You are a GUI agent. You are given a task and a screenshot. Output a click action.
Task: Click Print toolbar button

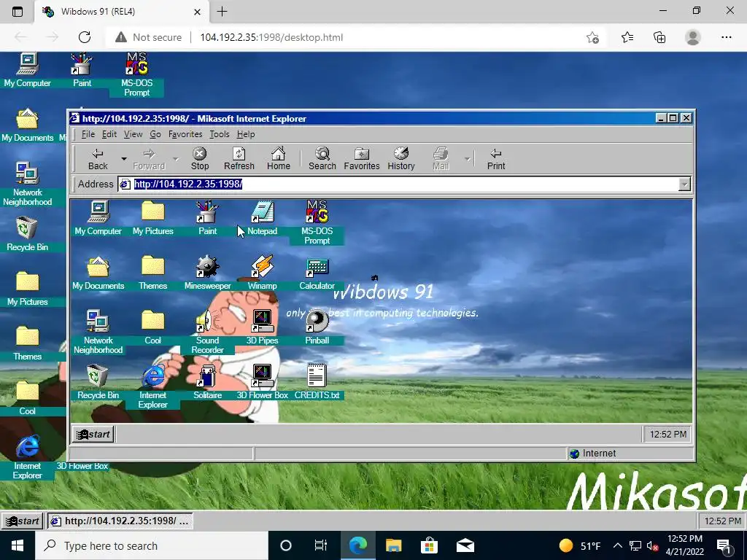[496, 159]
